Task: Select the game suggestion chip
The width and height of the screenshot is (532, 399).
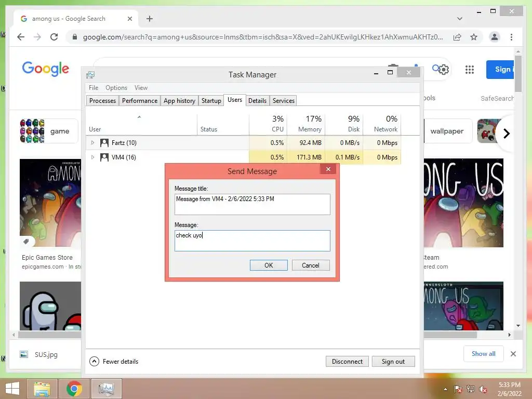Action: (48, 131)
